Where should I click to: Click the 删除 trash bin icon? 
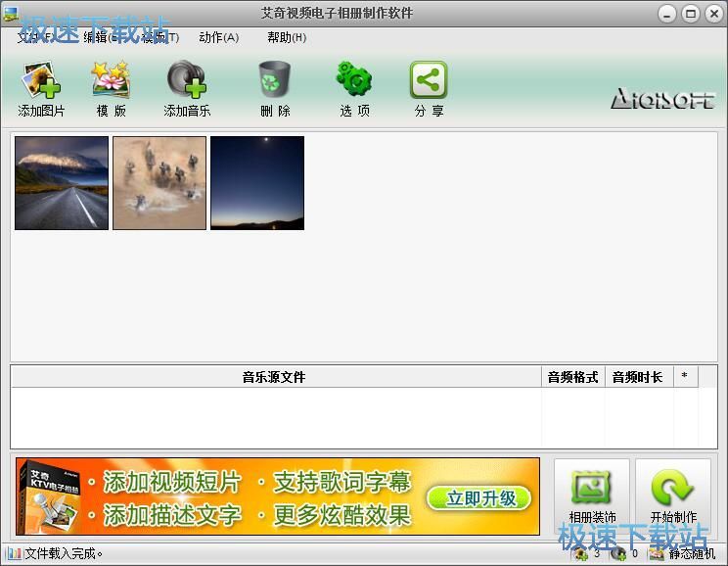click(275, 79)
